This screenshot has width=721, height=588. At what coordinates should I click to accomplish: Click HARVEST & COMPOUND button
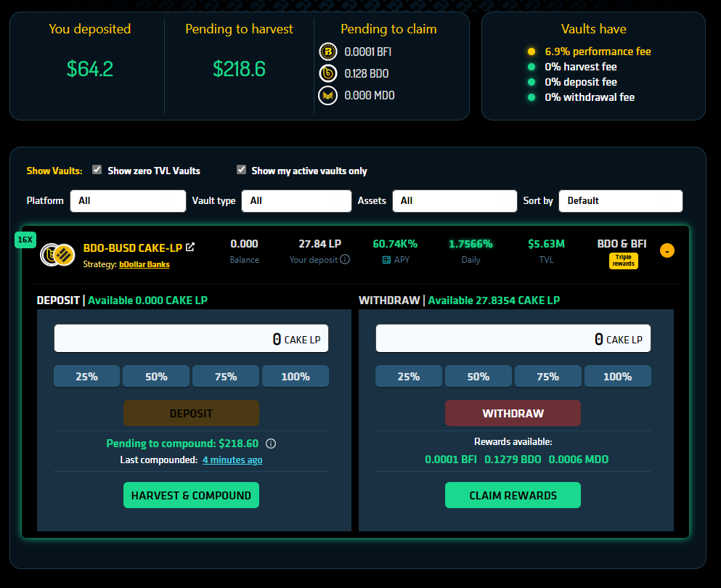click(191, 495)
